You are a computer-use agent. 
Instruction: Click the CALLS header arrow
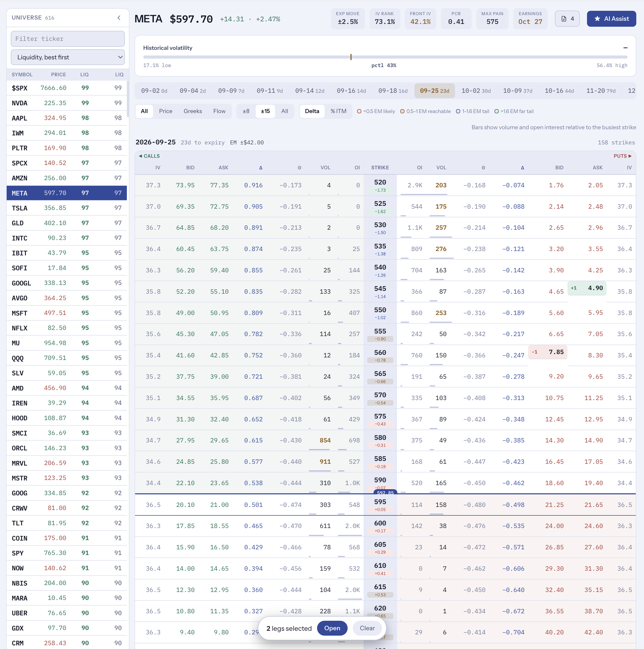[x=140, y=156]
